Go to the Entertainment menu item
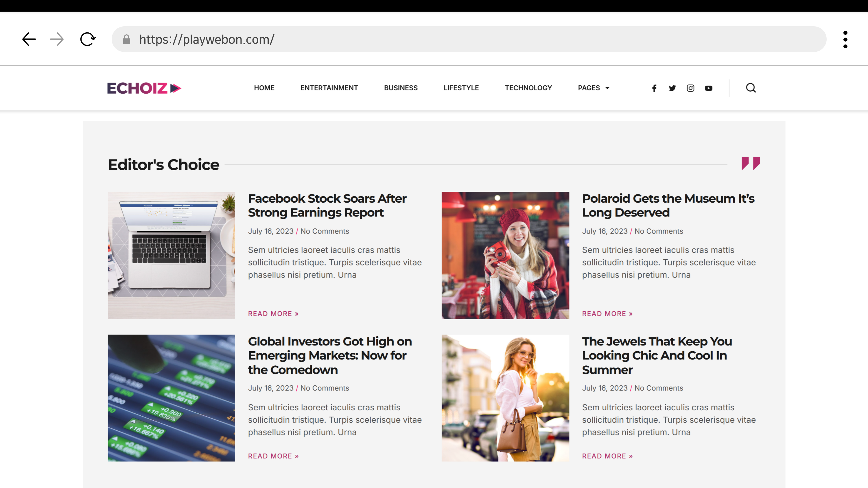 tap(329, 88)
